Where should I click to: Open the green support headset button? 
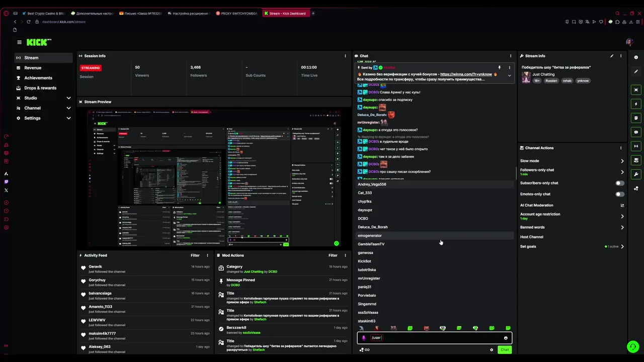633,346
